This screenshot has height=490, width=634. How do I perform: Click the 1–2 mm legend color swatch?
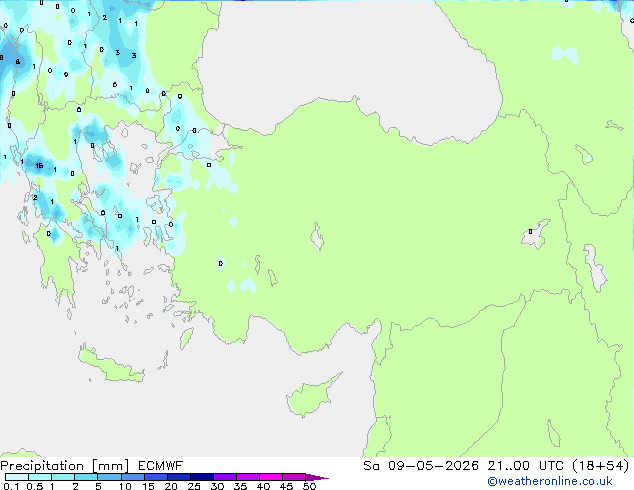[x=63, y=477]
